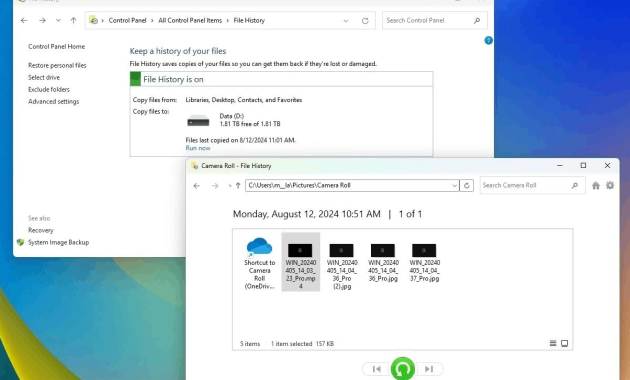Close the Camera Roll File History window
Viewport: 630px width, 380px height.
point(607,165)
